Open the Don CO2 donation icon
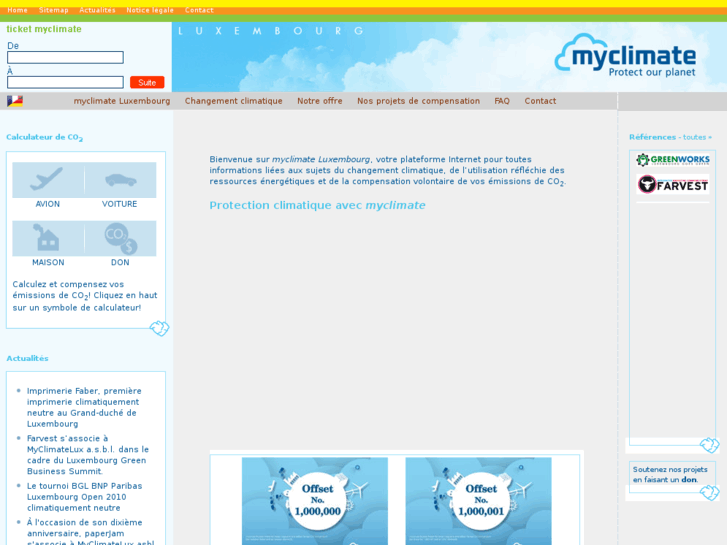727x545 pixels. point(121,238)
